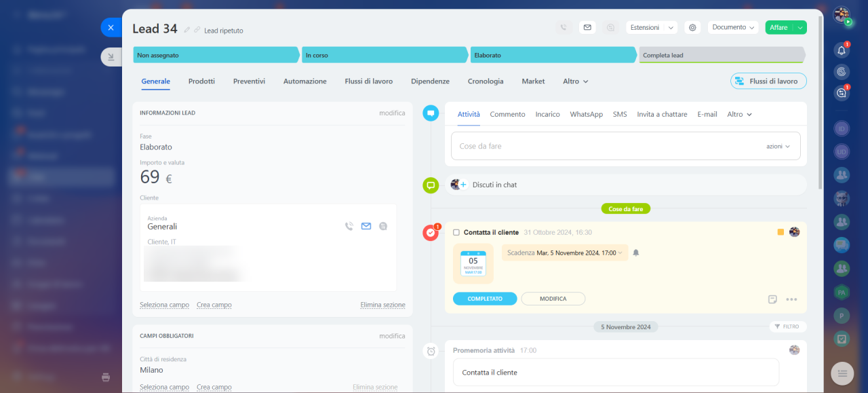Viewport: 868px width, 393px height.
Task: Click Discuti in chat
Action: (x=494, y=185)
